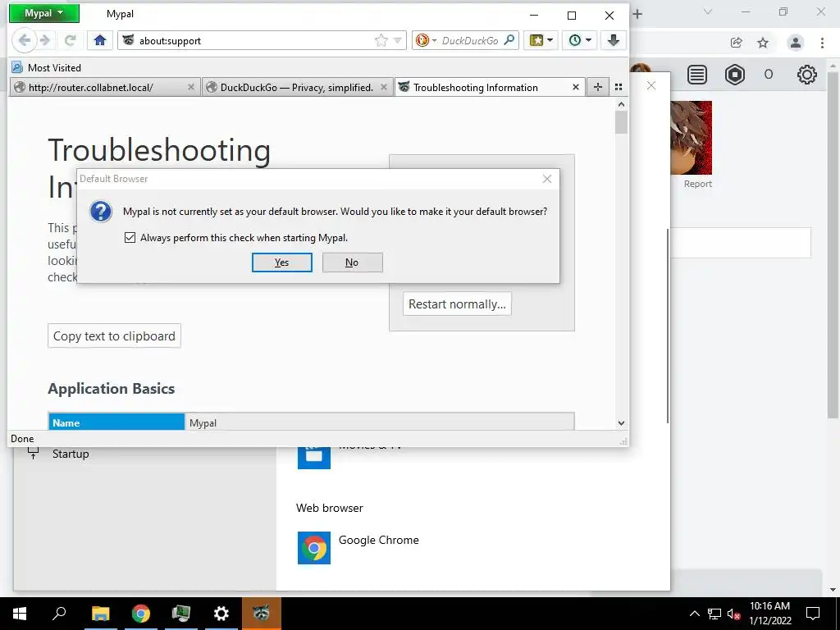Screen dimensions: 840x630
Task: Click the empty text field in Chrome page
Action: click(741, 243)
